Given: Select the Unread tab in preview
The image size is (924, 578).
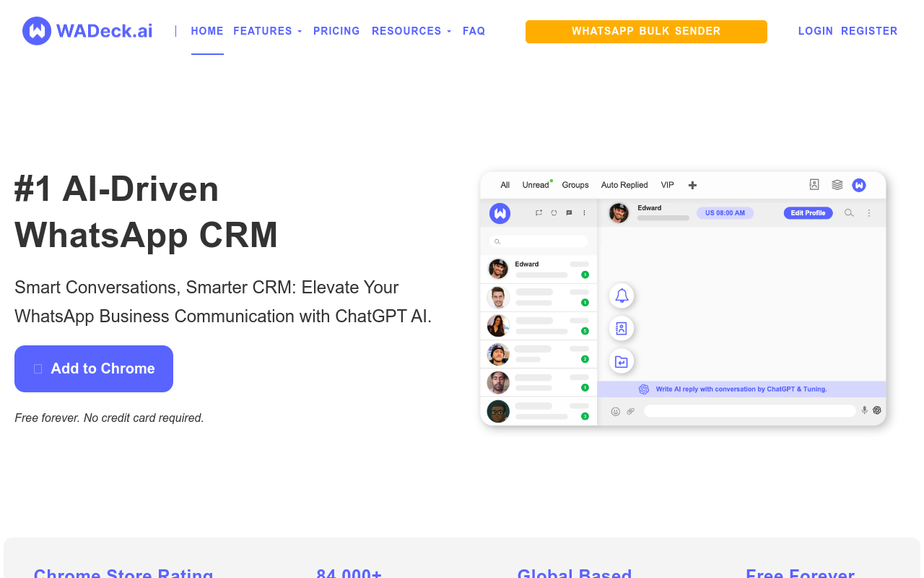Looking at the screenshot, I should 536,185.
